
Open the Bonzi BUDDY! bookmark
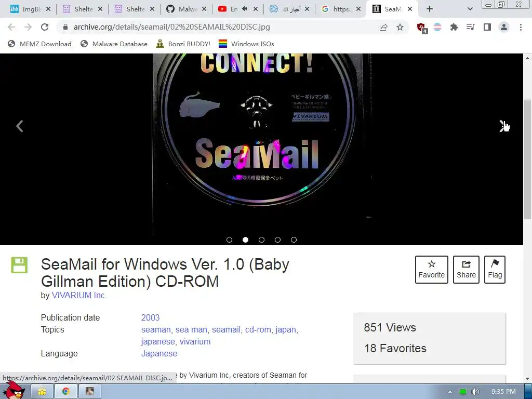183,44
